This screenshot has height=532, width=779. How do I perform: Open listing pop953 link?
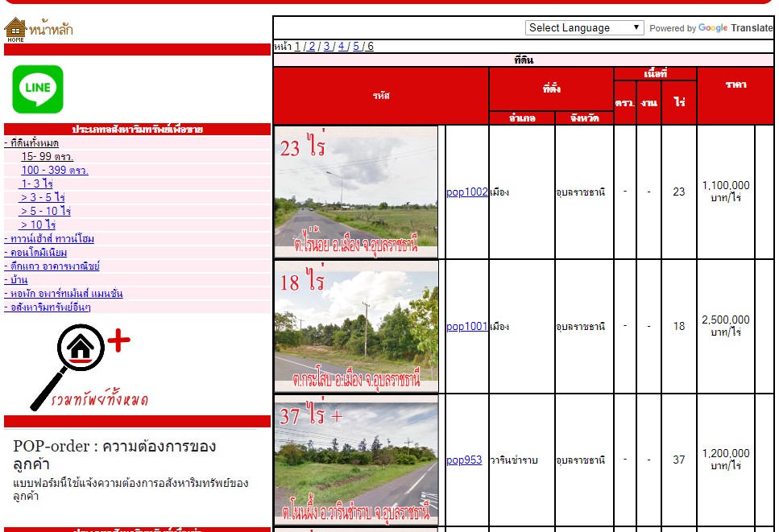coord(464,460)
